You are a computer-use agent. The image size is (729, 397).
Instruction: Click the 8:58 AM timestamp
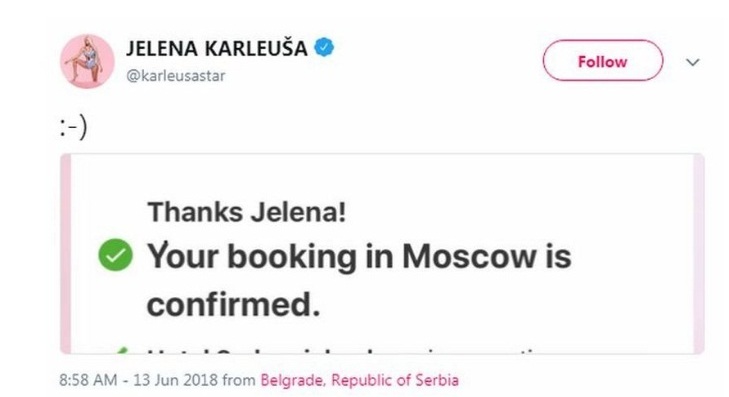click(x=88, y=380)
